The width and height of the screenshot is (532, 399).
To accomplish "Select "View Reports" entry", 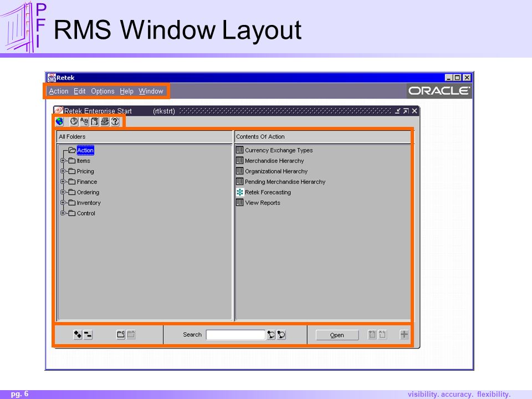I will [263, 203].
